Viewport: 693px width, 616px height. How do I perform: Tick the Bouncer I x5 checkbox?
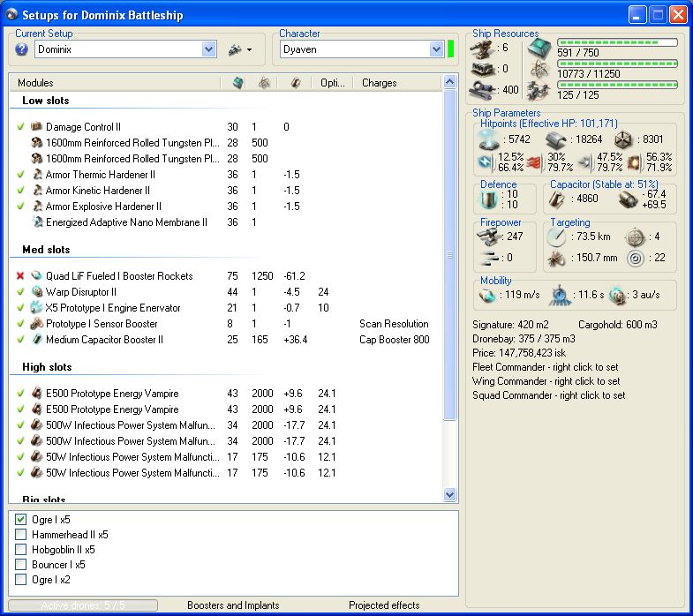(21, 565)
